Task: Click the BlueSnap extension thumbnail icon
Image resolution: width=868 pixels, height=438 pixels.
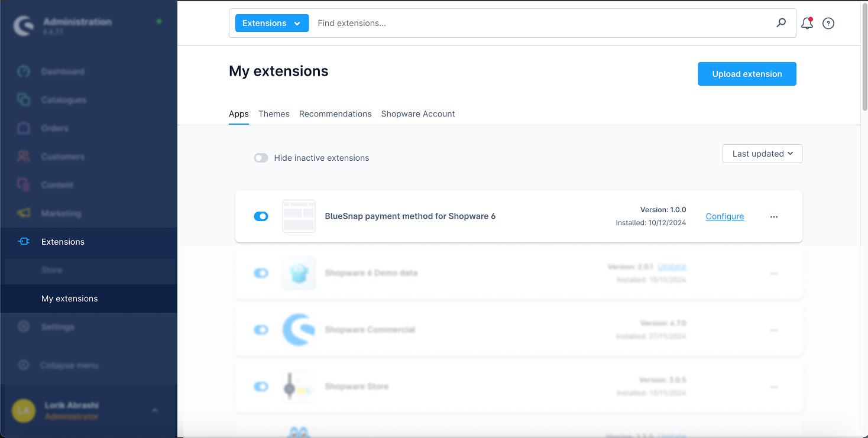Action: click(299, 216)
